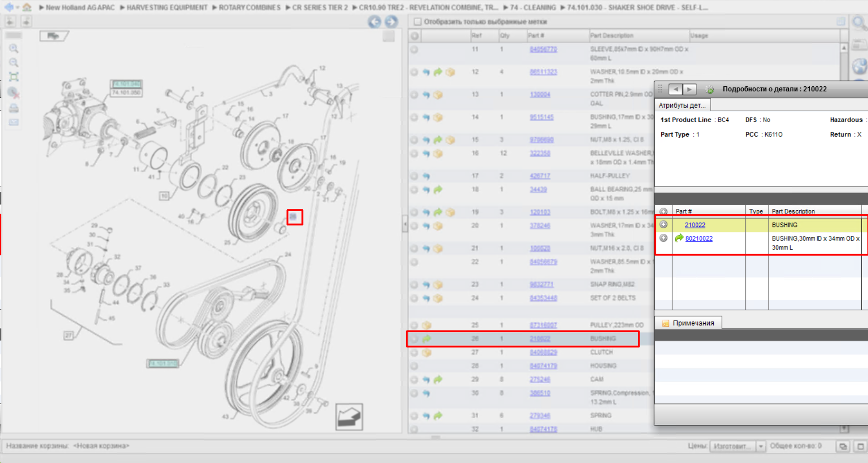
Task: Collapse left panel with first toolbar arrow icon
Action: (x=10, y=21)
